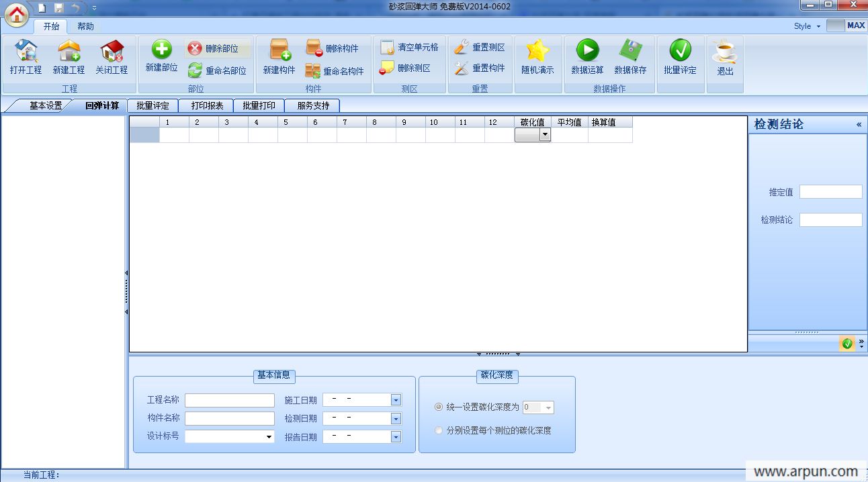Open the 帮助 ribbon tab
Image resolution: width=868 pixels, height=482 pixels.
point(85,26)
